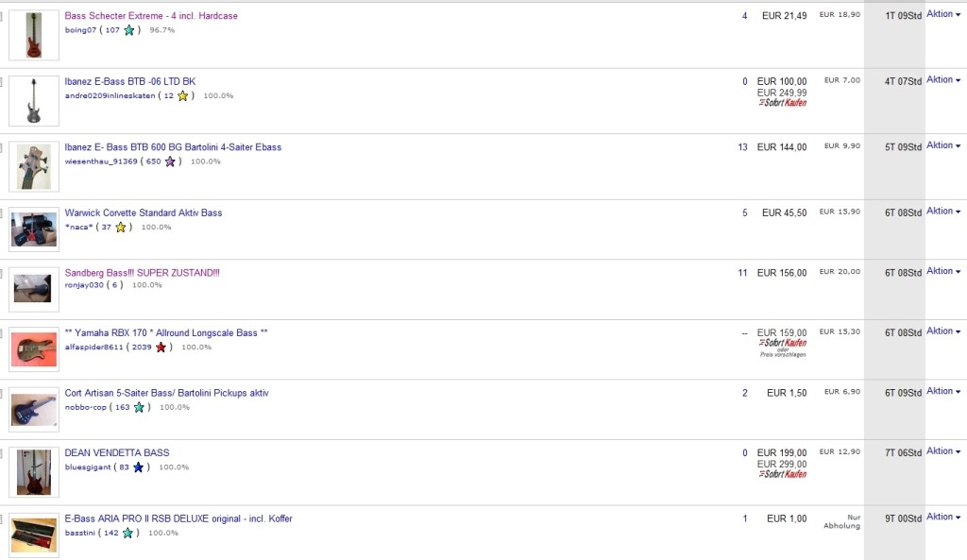Open the red Yamaha RBX 170 bass thumbnail
Viewport: 967px width, 560px height.
34,349
